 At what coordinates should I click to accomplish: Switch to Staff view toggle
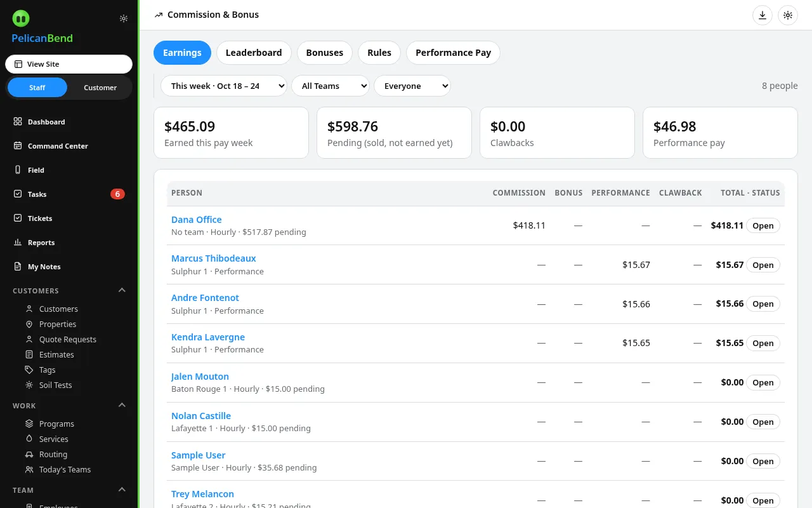pyautogui.click(x=37, y=88)
